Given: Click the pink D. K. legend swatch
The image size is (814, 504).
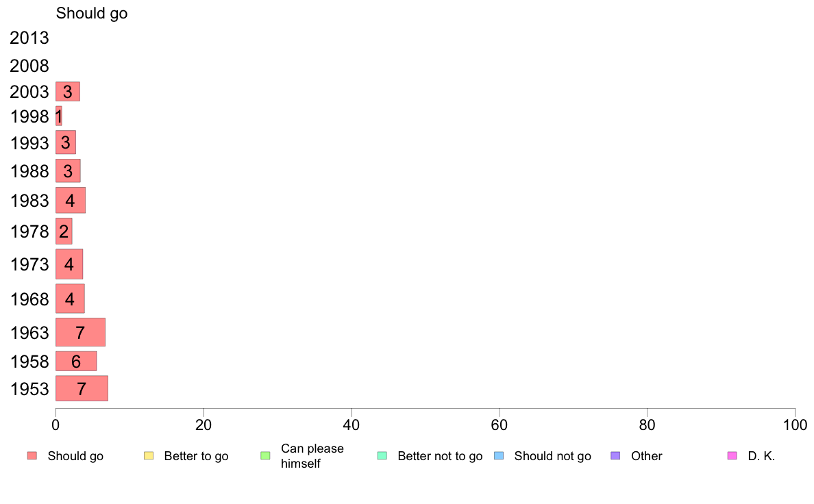Looking at the screenshot, I should pos(732,456).
